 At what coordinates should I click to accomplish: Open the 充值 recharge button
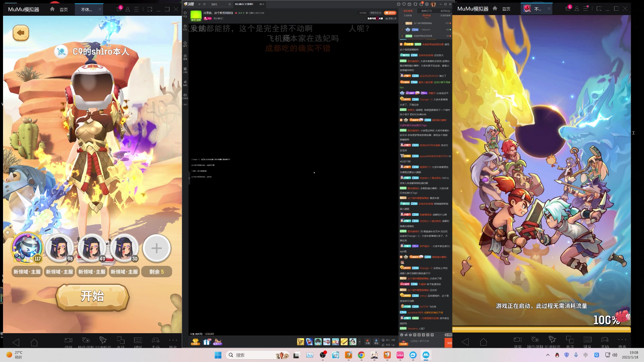(x=368, y=342)
